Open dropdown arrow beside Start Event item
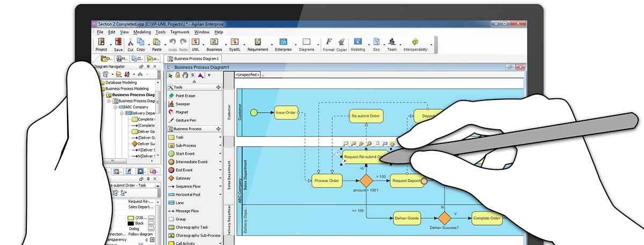644x245 pixels. click(220, 154)
